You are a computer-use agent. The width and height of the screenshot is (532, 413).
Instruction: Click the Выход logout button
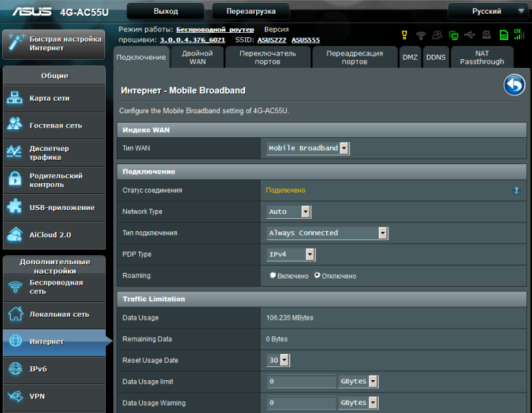coord(166,11)
